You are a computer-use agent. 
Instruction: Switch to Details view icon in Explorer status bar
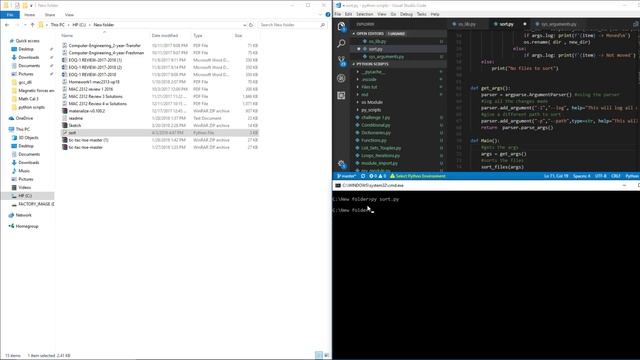point(319,356)
